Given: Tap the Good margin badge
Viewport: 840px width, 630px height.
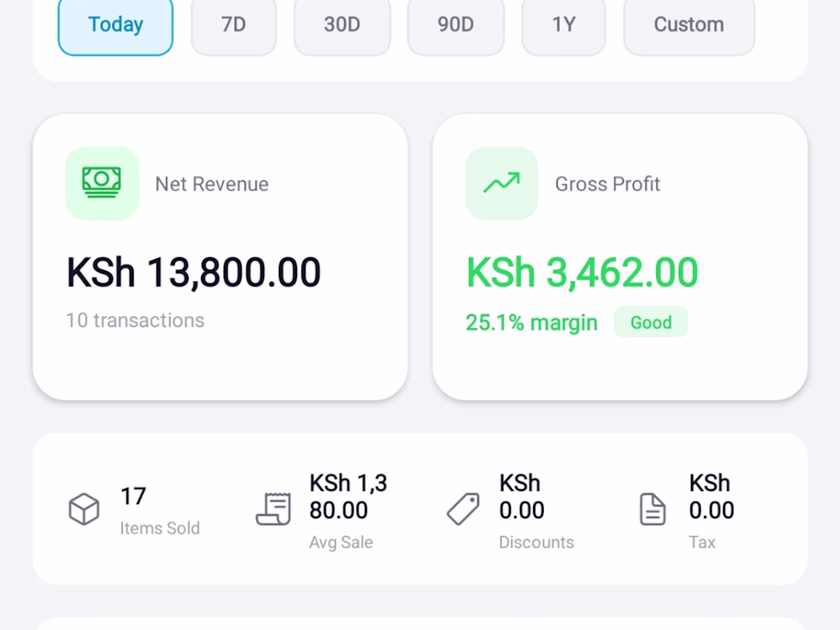Looking at the screenshot, I should point(651,322).
